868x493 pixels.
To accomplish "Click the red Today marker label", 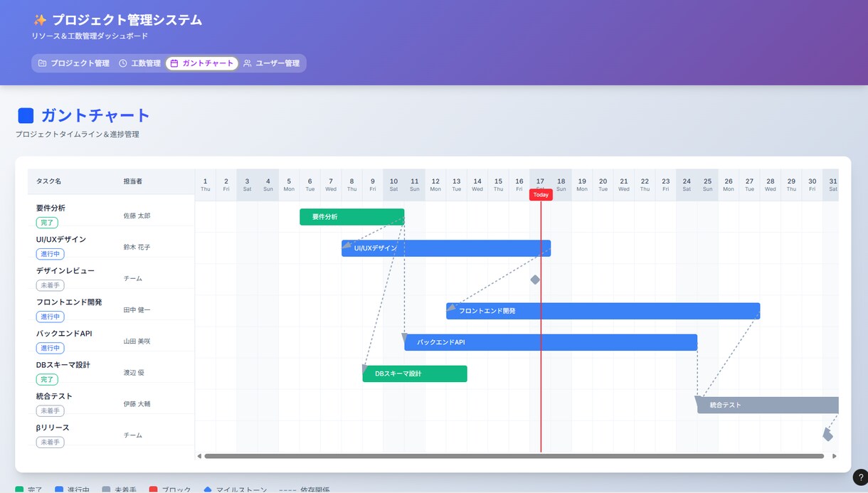I will (541, 195).
